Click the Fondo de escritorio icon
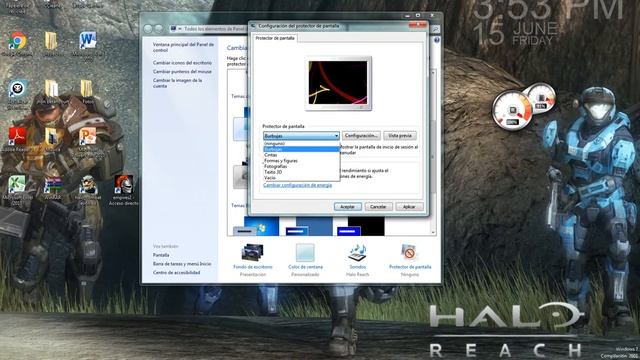640x360 pixels. tap(253, 253)
